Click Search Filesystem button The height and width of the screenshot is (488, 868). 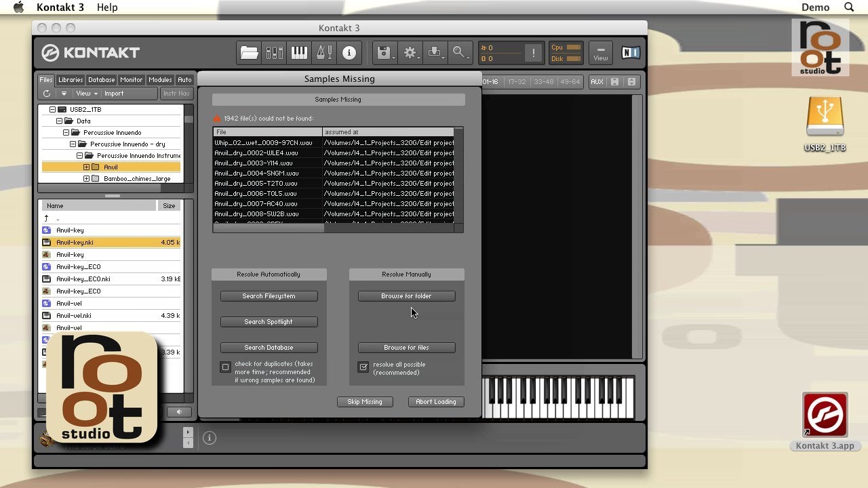[x=269, y=296]
